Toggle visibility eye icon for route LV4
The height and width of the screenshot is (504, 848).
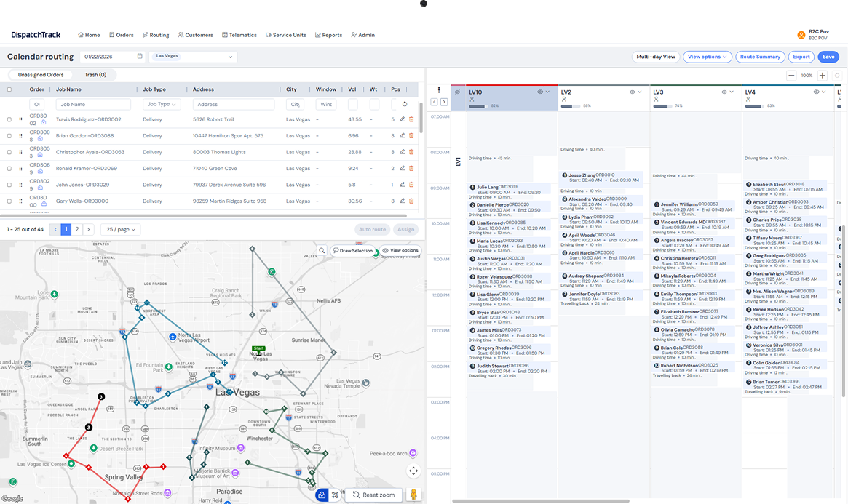[816, 92]
